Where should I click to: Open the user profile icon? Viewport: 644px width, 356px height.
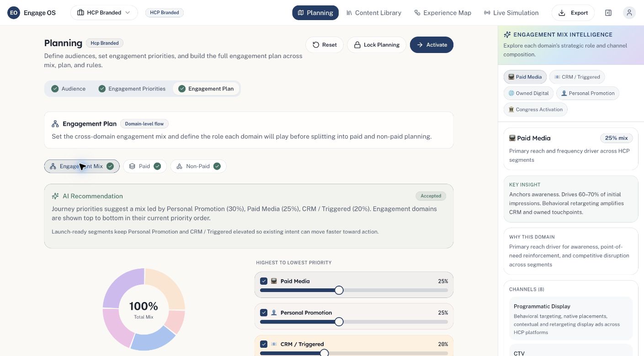(x=629, y=13)
